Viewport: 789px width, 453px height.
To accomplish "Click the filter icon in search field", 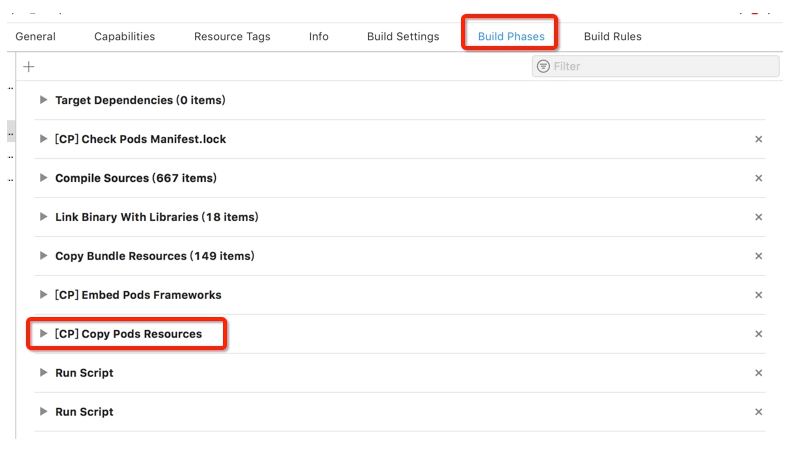I will click(543, 66).
